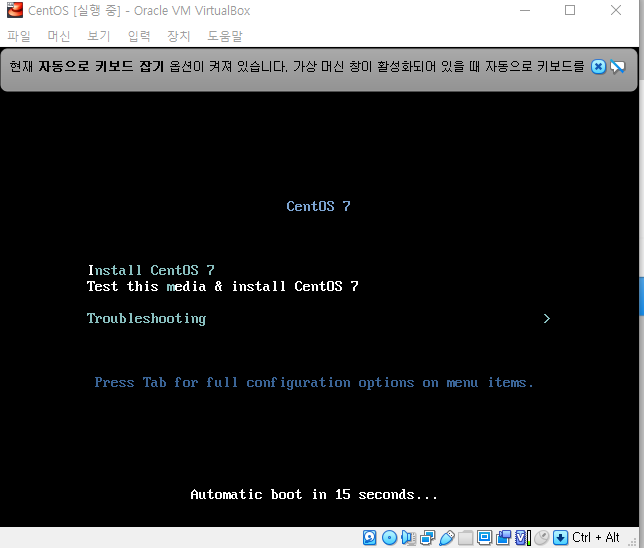Click the mouse integration status icon

point(542,537)
